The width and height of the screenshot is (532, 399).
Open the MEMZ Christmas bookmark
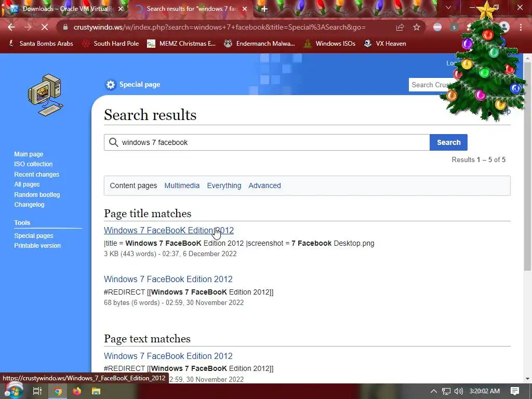[x=181, y=44]
